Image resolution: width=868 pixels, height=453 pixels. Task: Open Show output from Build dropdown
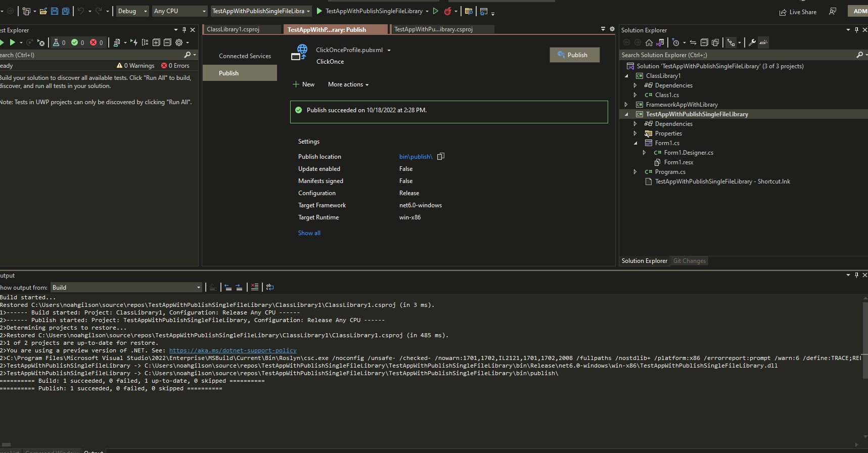pyautogui.click(x=126, y=288)
